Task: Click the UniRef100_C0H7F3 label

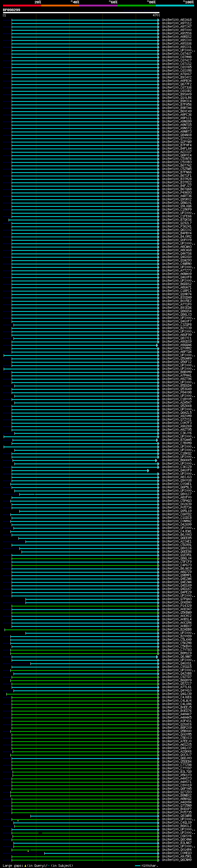Action: 177,423
